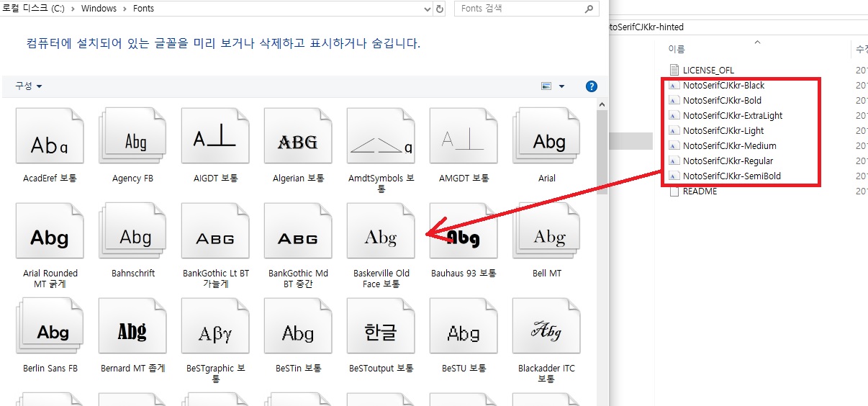Refresh the Fonts folder address bar
Viewport: 868px width, 406px height.
coord(440,9)
